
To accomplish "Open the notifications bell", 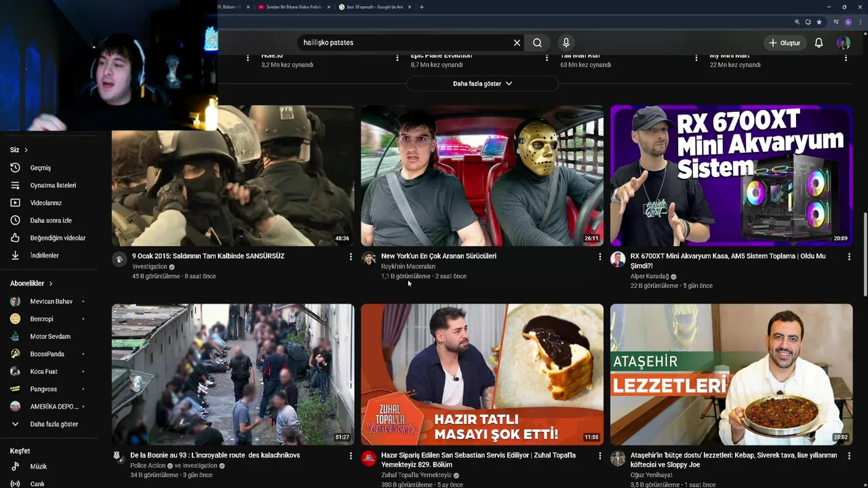I will point(818,43).
